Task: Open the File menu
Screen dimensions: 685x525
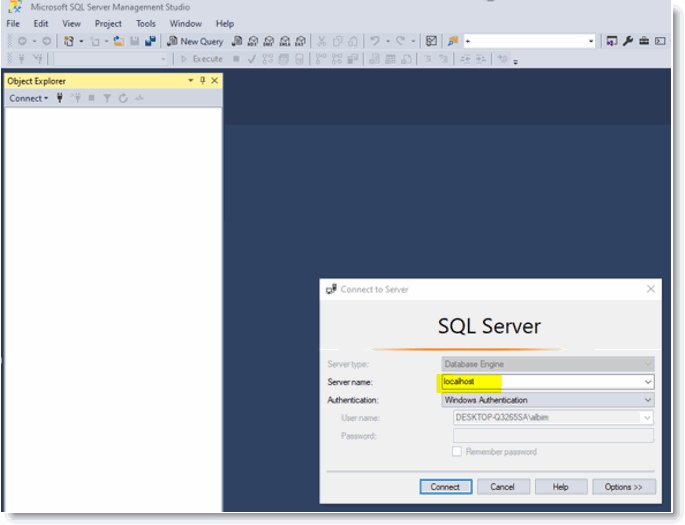Action: pyautogui.click(x=13, y=24)
